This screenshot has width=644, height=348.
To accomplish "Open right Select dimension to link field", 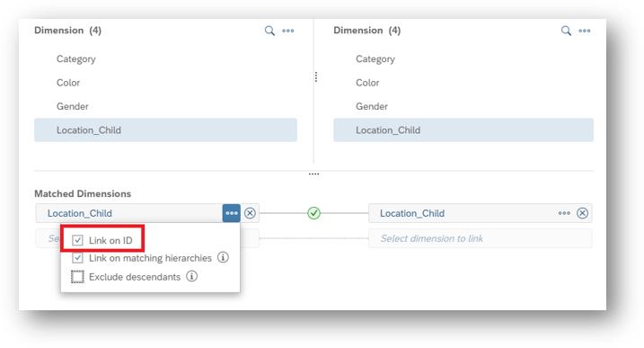I will 481,238.
